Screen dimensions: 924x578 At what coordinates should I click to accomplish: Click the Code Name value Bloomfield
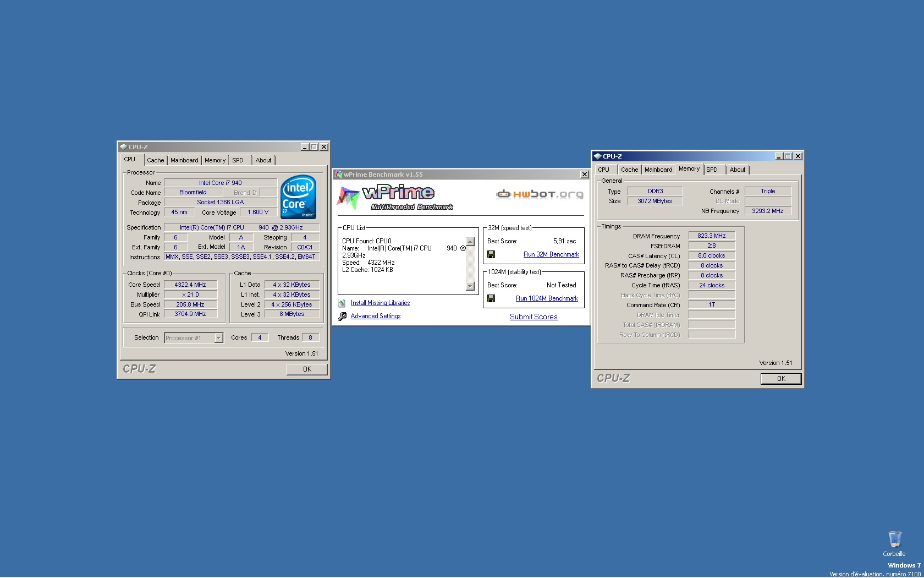(193, 192)
